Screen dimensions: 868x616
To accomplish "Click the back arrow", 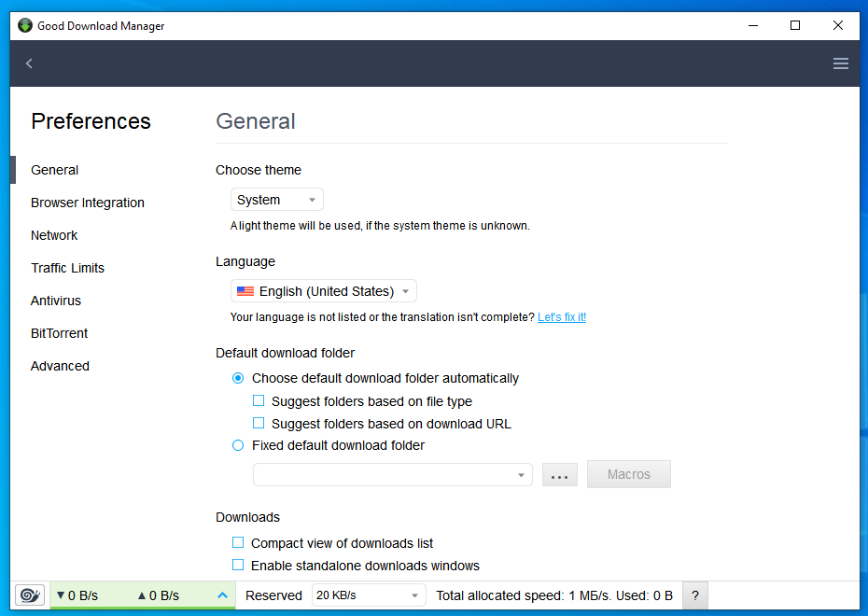I will click(x=29, y=63).
